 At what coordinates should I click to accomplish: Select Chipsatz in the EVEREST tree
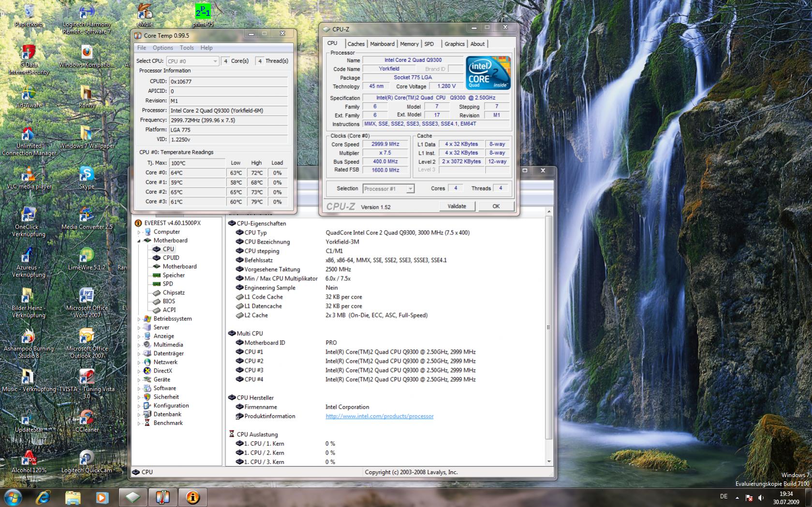pos(174,293)
